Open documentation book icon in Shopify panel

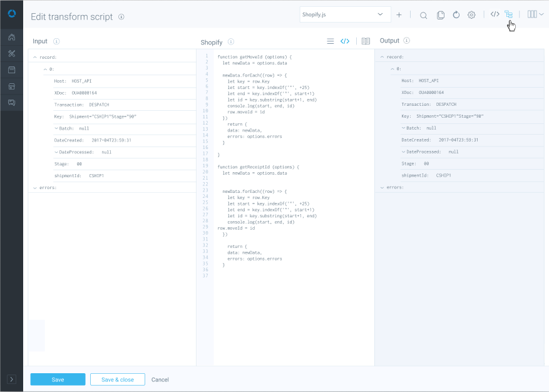click(366, 42)
